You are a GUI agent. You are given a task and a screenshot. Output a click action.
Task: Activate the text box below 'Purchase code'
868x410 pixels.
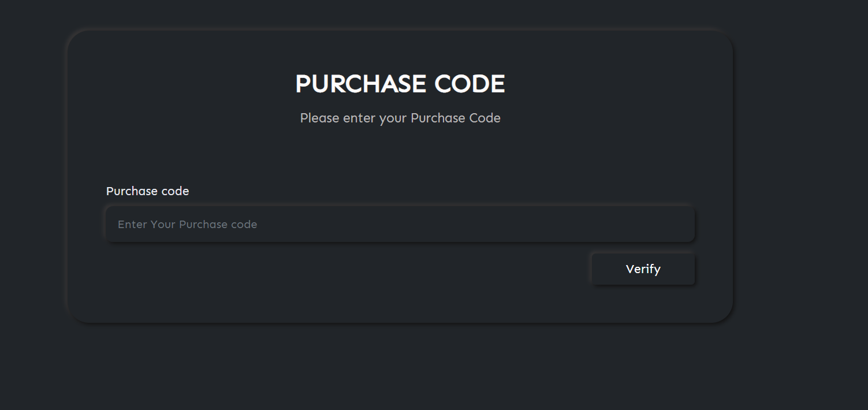coord(400,225)
